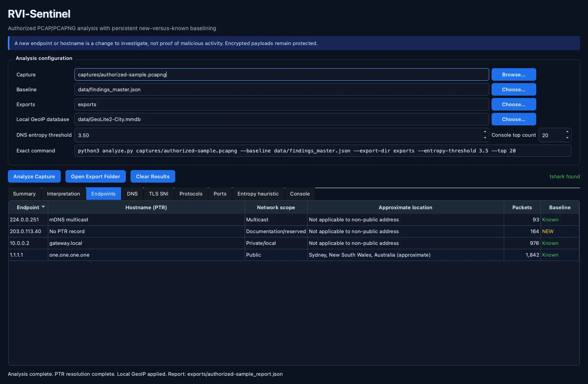Viewport: 588px width, 384px height.
Task: Sort by Network scope column header
Action: point(276,207)
